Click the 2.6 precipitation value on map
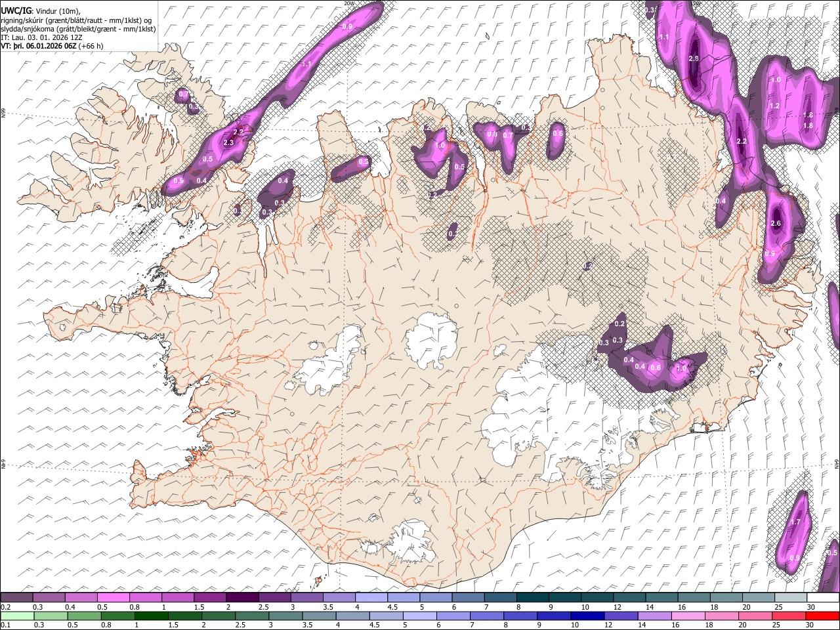This screenshot has width=840, height=630. pyautogui.click(x=776, y=224)
